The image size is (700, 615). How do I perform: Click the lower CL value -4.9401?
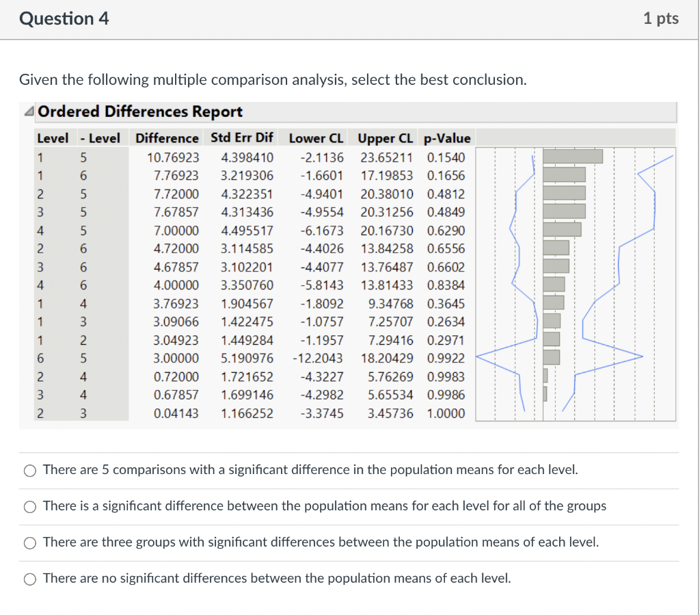coord(322,194)
